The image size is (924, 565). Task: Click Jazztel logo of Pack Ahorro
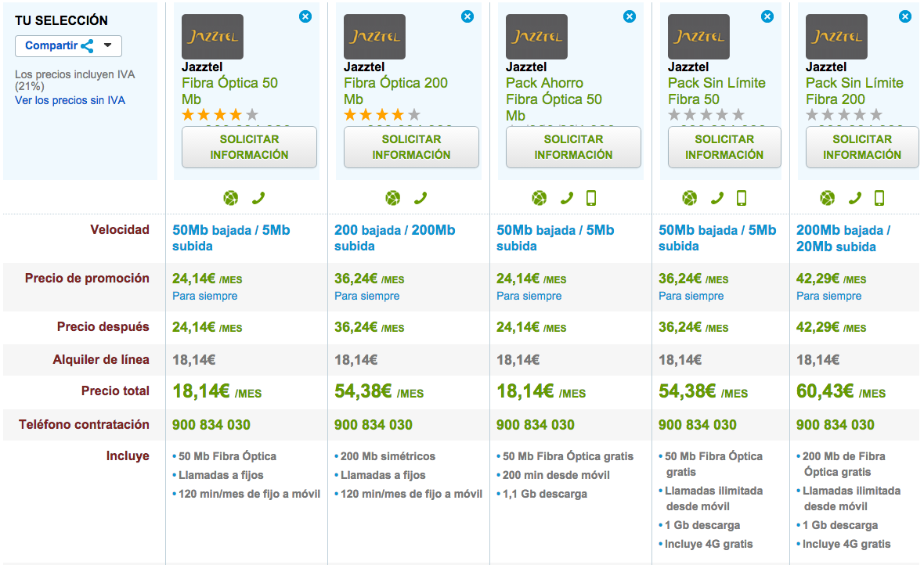tap(536, 37)
